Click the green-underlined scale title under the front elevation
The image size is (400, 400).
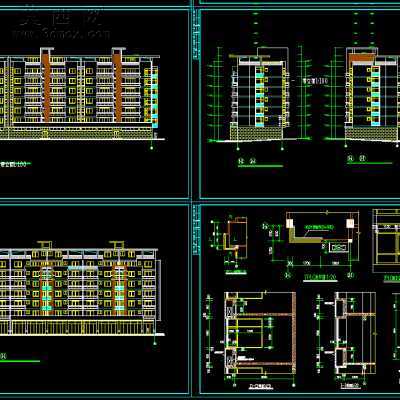[15, 164]
